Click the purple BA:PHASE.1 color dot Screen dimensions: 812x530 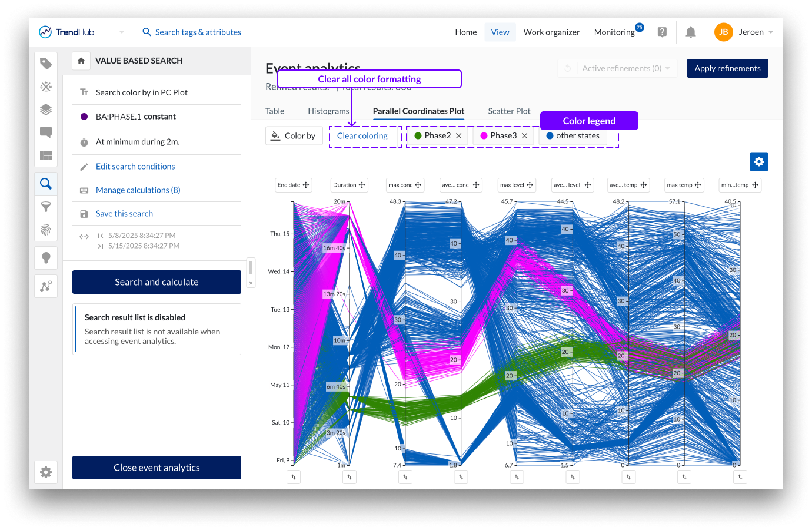pos(84,117)
